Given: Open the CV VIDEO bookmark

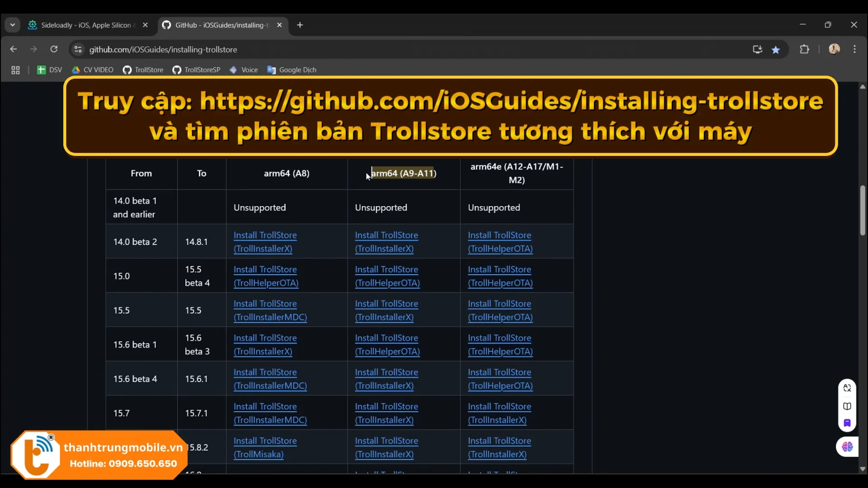Looking at the screenshot, I should click(x=93, y=70).
